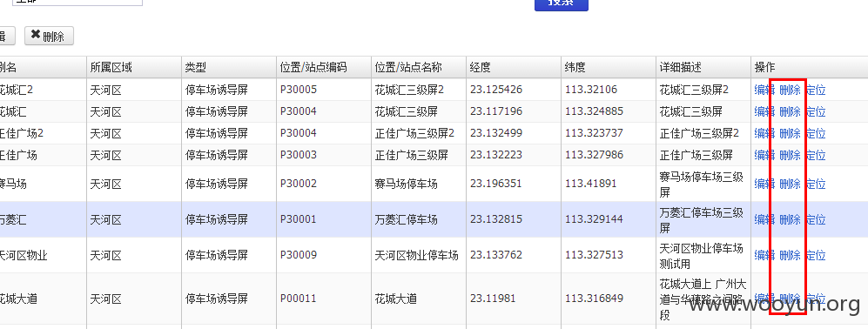The image size is (868, 329).
Task: Click the description 赛马场停车场三级屏
Action: click(x=702, y=185)
